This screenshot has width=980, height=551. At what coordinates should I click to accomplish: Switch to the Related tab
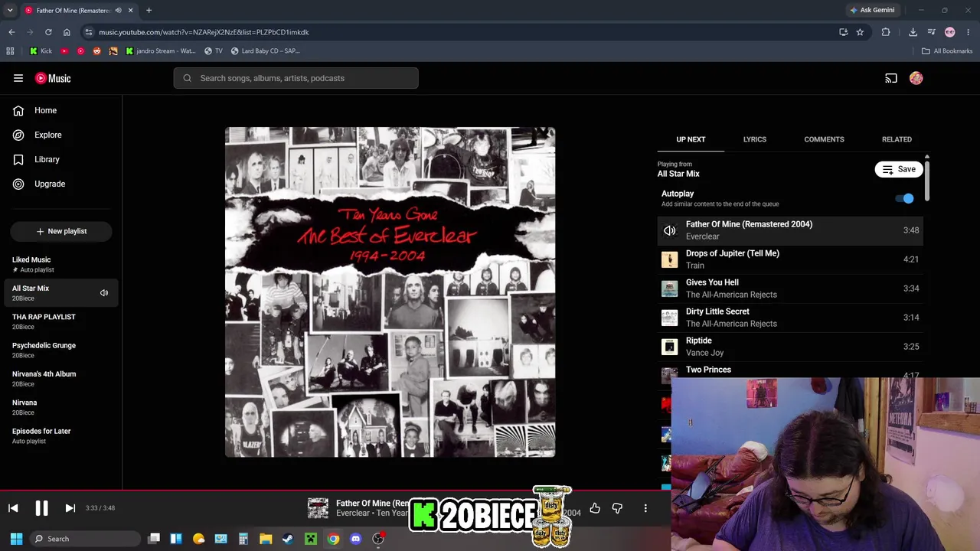pos(897,139)
